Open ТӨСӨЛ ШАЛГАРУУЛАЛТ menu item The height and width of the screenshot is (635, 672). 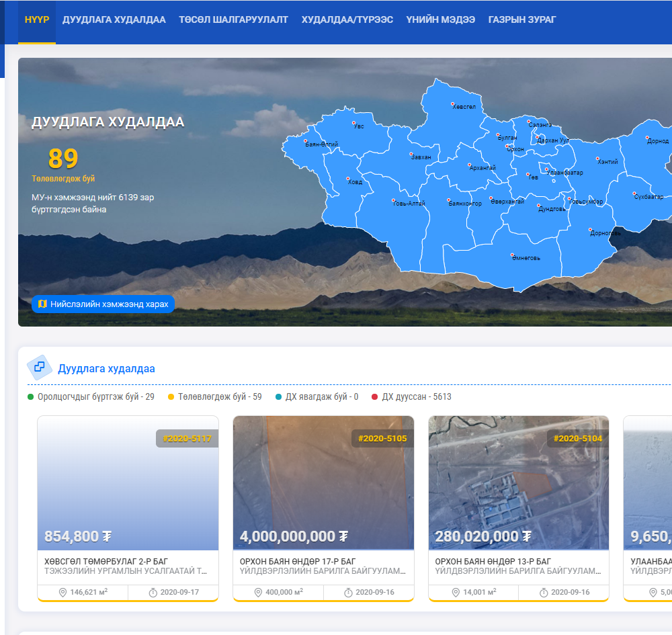tap(234, 19)
